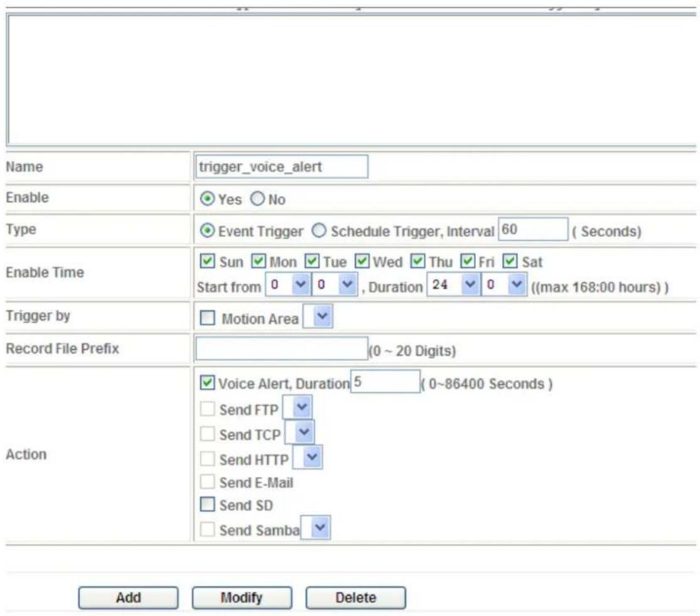Check the Send SD option
The height and width of the screenshot is (616, 700).
(x=207, y=504)
